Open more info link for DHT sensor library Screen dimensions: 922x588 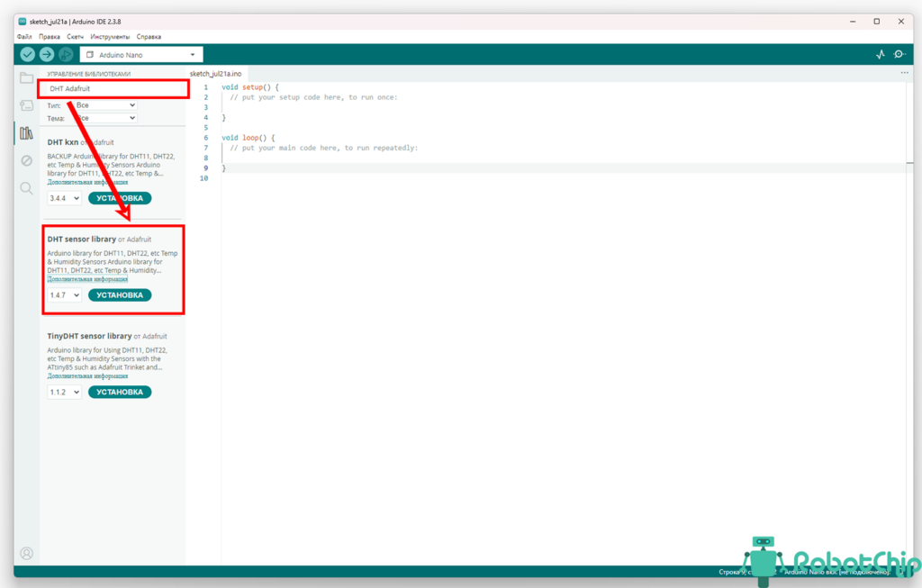point(87,279)
